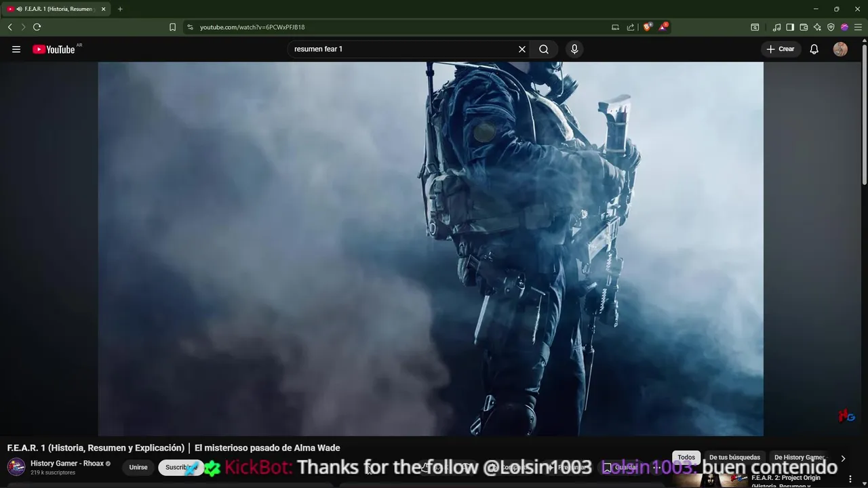The width and height of the screenshot is (868, 488).
Task: Reload the page
Action: click(37, 27)
